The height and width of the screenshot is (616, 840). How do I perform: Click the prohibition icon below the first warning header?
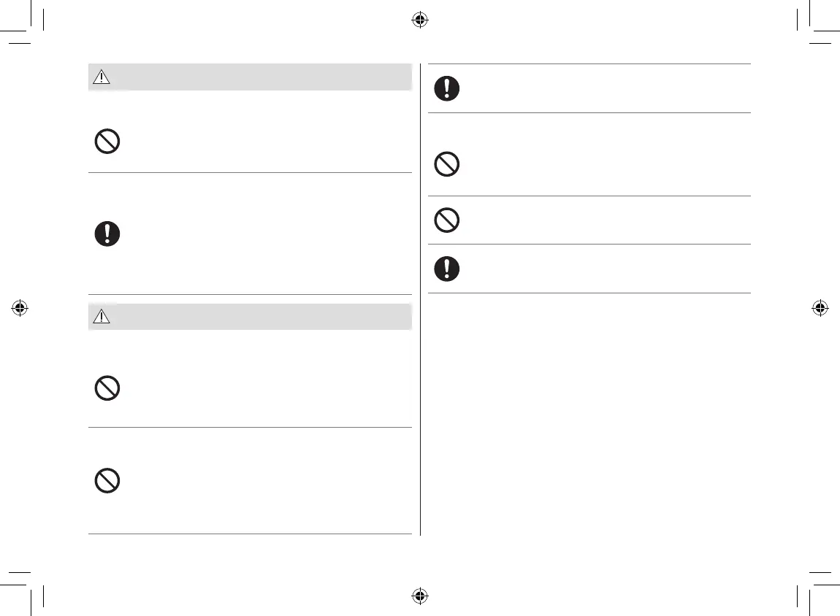tap(107, 141)
